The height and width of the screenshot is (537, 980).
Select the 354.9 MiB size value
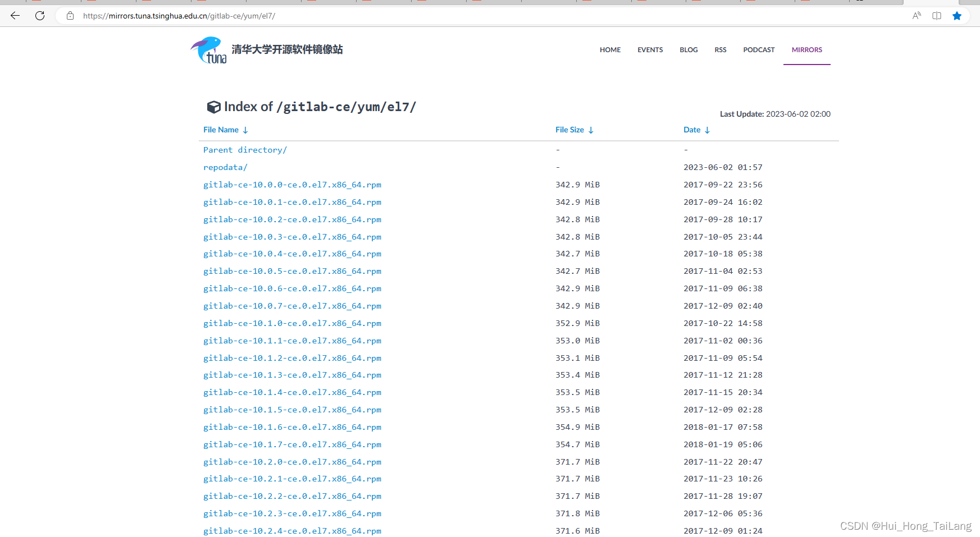click(577, 427)
